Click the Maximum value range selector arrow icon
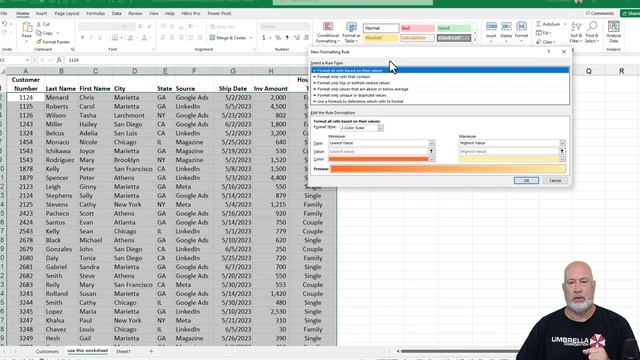 [562, 151]
